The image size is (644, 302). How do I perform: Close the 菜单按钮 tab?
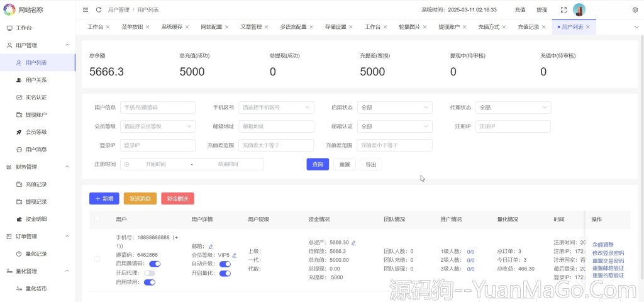[x=147, y=26]
